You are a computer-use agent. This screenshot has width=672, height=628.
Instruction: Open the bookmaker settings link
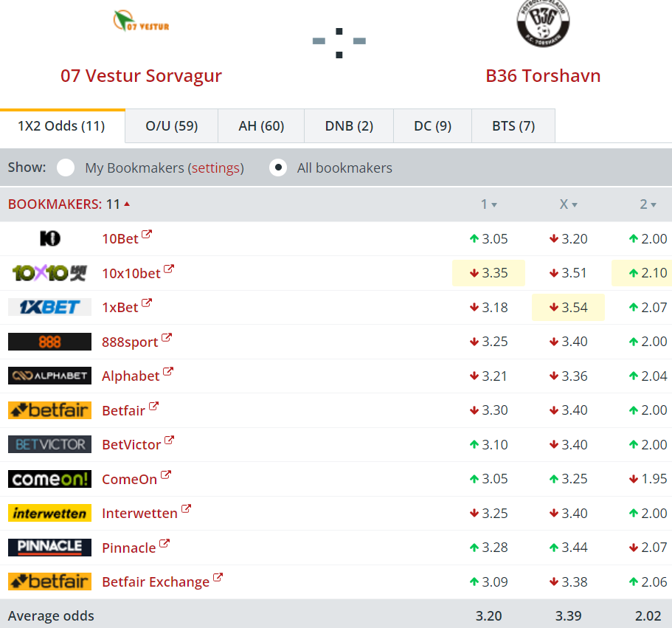tap(215, 168)
